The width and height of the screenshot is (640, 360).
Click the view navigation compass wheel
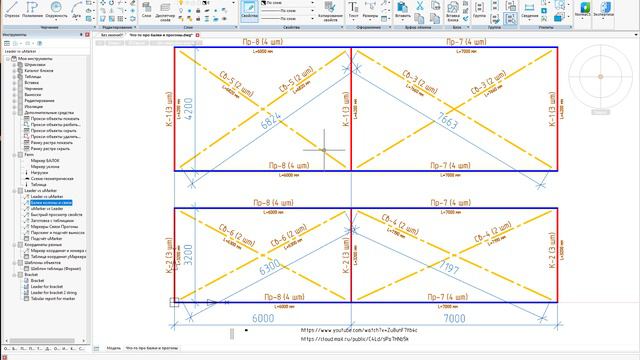pyautogui.click(x=600, y=76)
